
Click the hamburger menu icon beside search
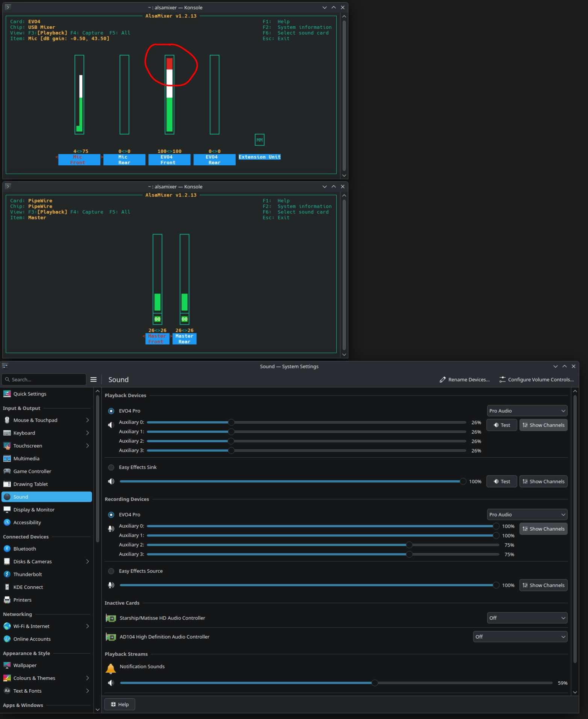tap(94, 379)
